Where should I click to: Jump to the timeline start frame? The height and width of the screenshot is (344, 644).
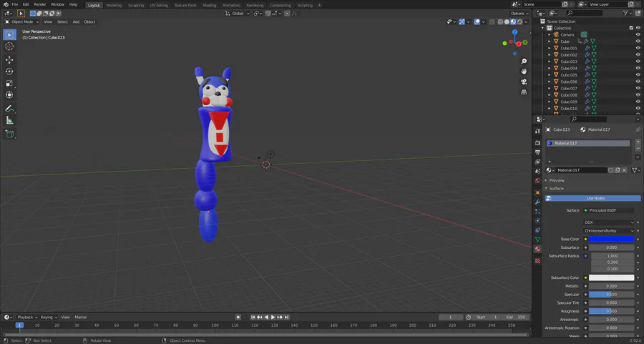click(253, 318)
